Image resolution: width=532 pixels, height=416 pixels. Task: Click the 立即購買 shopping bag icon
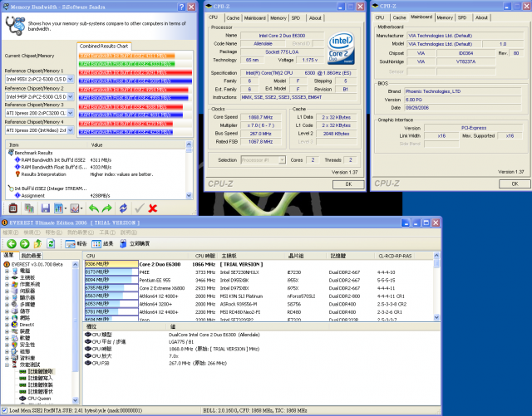click(x=123, y=243)
